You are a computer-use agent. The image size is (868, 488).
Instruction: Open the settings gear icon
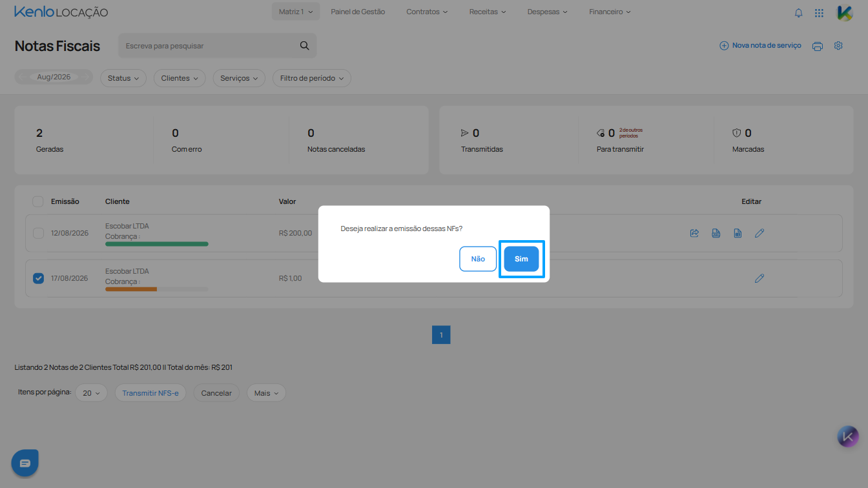[x=838, y=46]
